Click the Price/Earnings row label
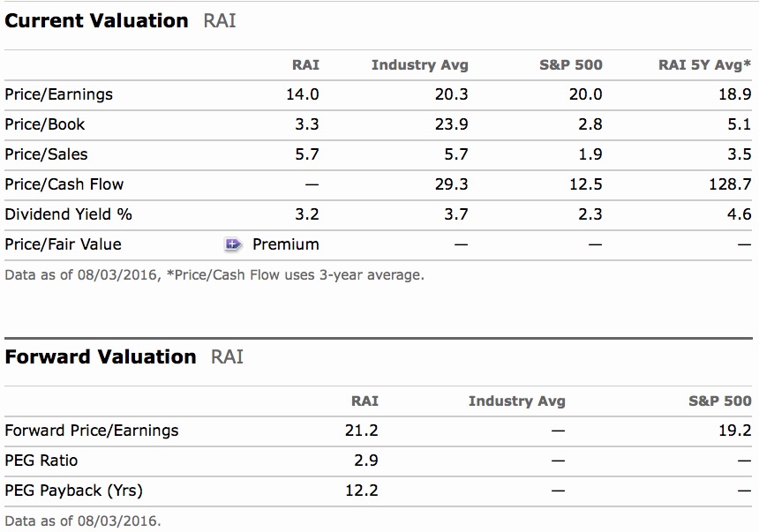This screenshot has width=759, height=532. [58, 94]
